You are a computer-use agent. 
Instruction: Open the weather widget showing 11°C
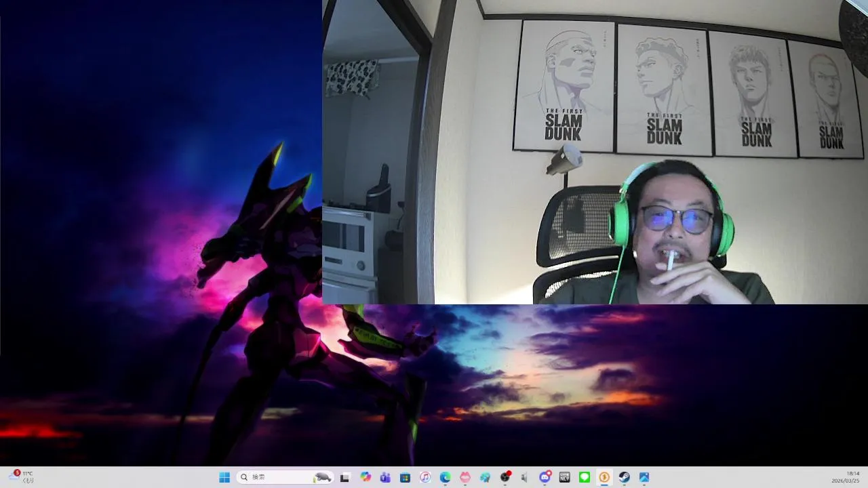(x=21, y=477)
